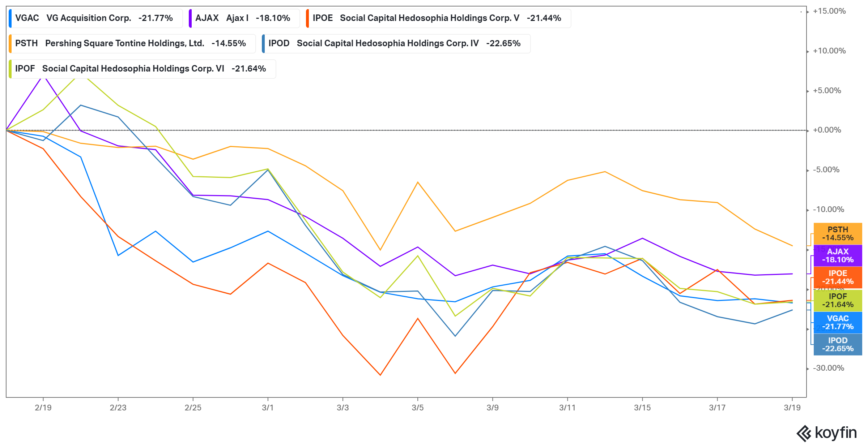Click the VGAC -21.77% end-of-line price tag

pyautogui.click(x=838, y=322)
